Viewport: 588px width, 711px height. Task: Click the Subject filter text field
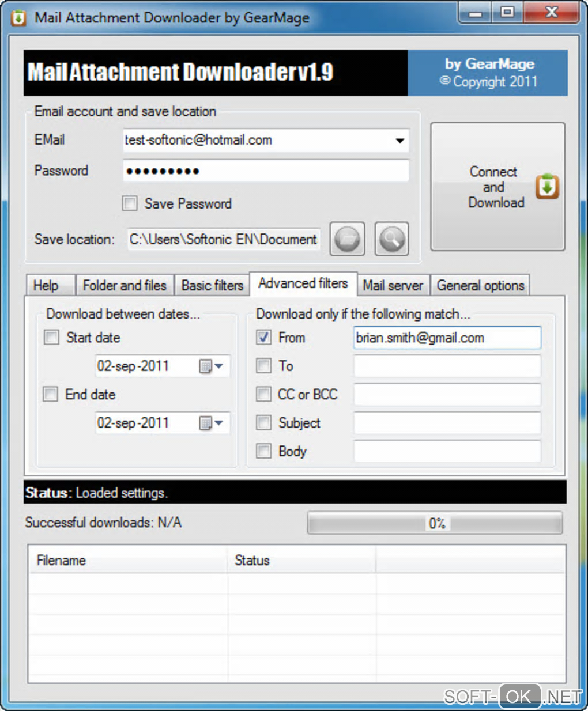click(447, 423)
